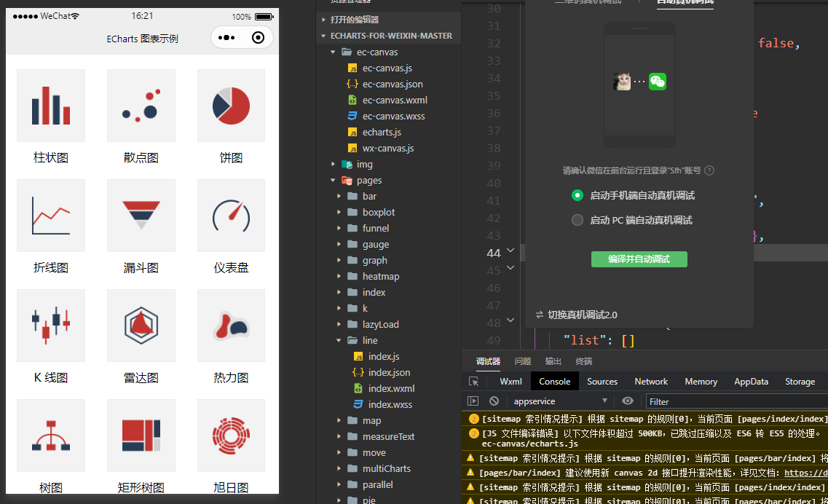Viewport: 828px width, 504px height.
Task: Toggle the console eye live expression icon
Action: tap(627, 401)
